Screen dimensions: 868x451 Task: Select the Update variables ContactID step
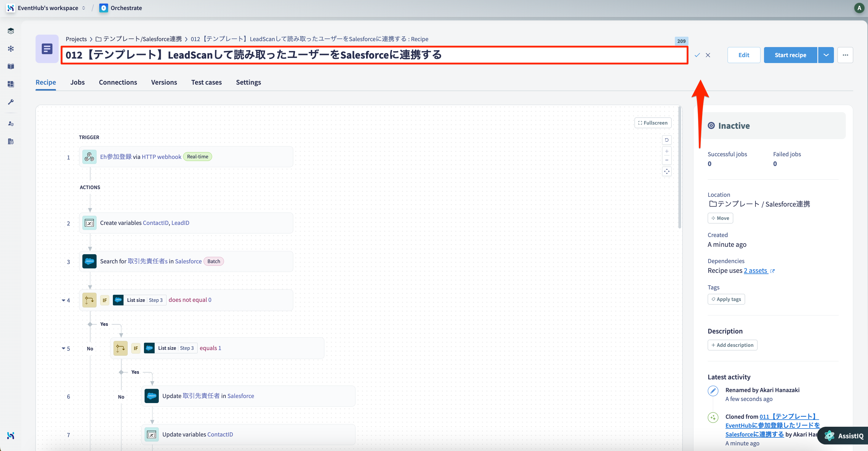(x=248, y=434)
